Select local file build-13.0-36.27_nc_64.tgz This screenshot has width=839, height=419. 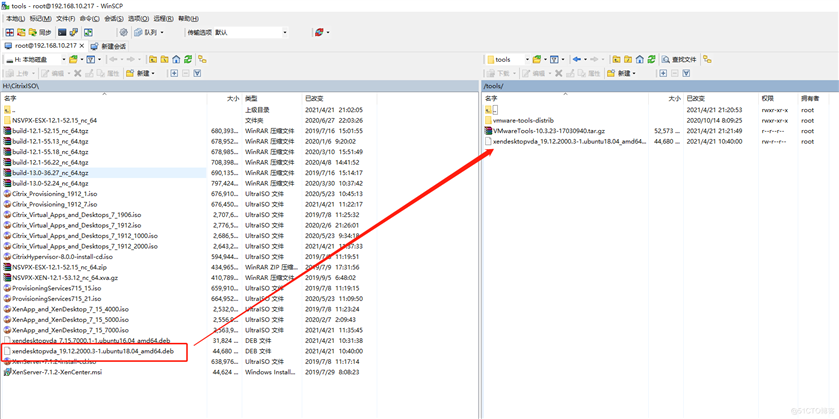50,172
